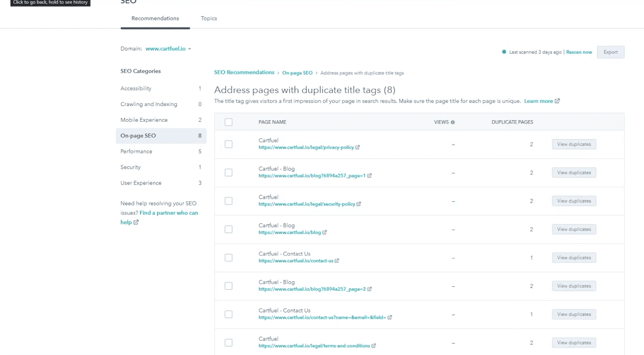
Task: Check the box for blog page=2 row
Action: point(229,286)
